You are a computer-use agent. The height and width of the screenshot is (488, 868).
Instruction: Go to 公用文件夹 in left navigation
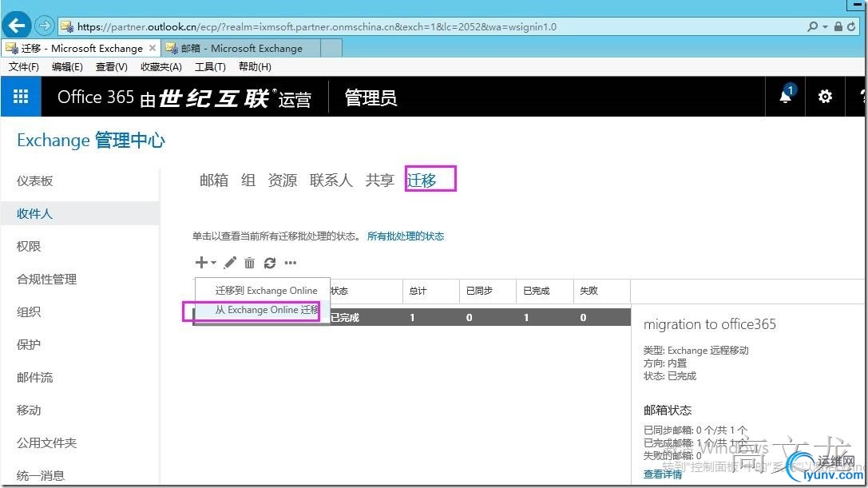coord(47,443)
